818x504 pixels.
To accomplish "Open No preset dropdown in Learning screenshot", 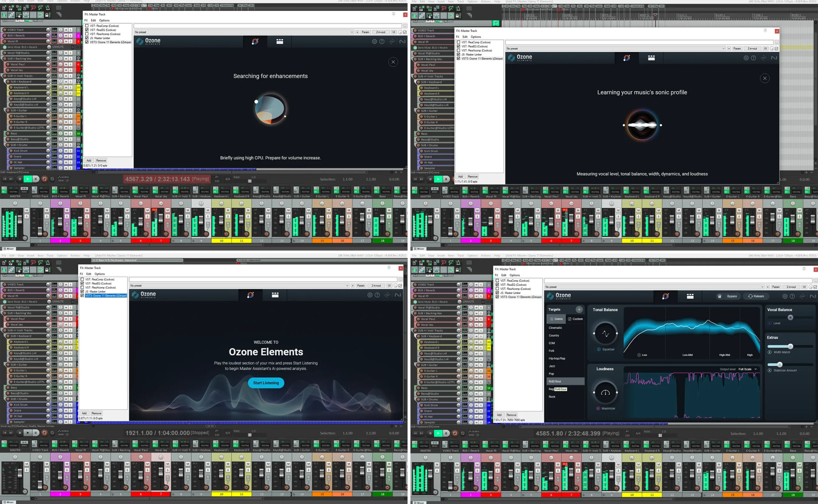I will pyautogui.click(x=615, y=48).
